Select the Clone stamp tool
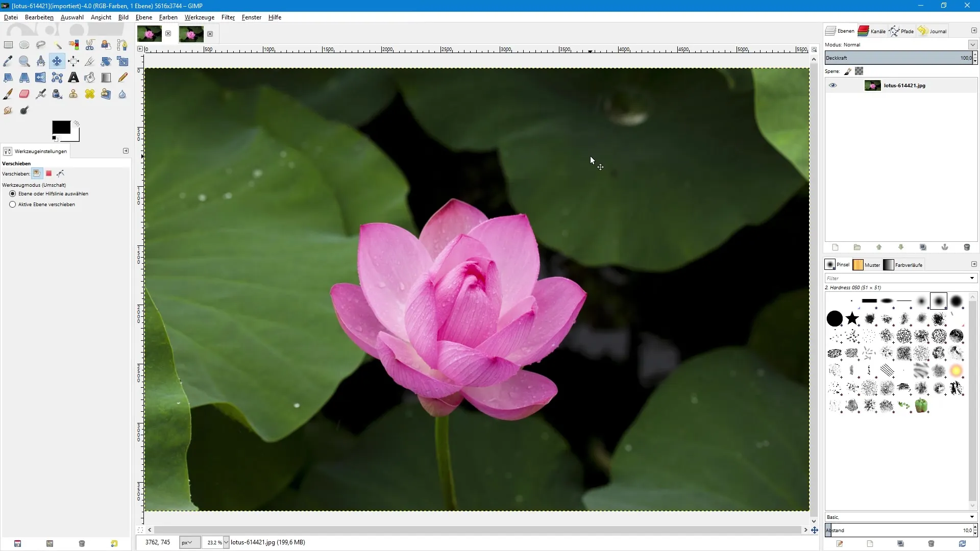 (x=73, y=94)
